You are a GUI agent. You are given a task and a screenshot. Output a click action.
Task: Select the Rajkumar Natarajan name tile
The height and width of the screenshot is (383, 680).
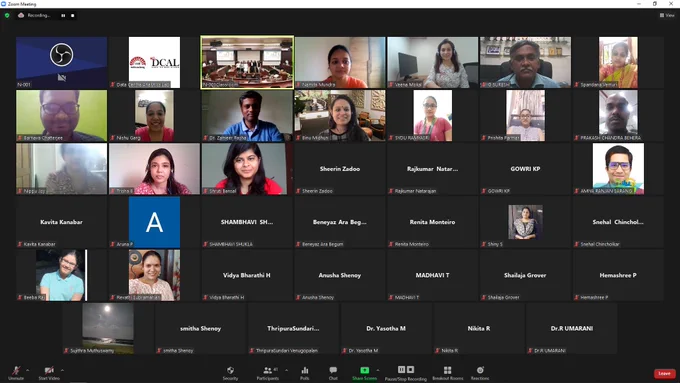point(433,169)
